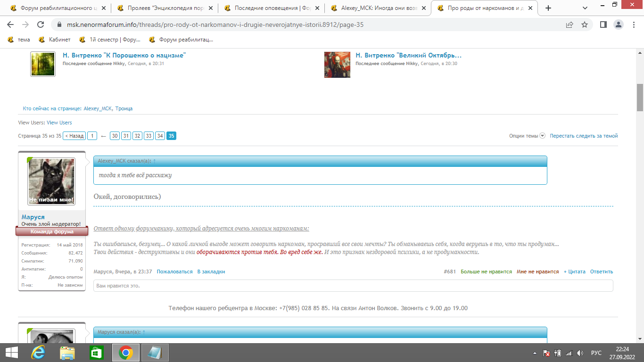The width and height of the screenshot is (644, 362).
Task: Click the Windows Start button
Action: click(11, 353)
